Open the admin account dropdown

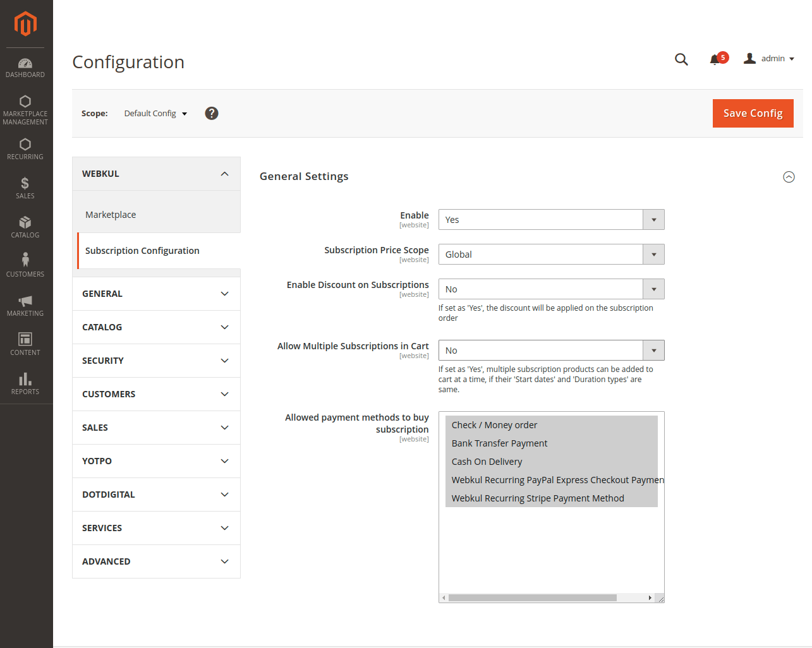769,59
